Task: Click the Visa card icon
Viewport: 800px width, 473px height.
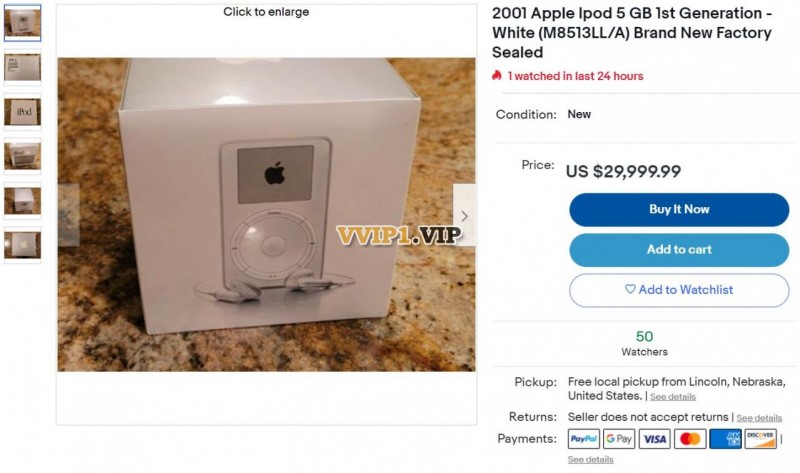Action: (x=655, y=439)
